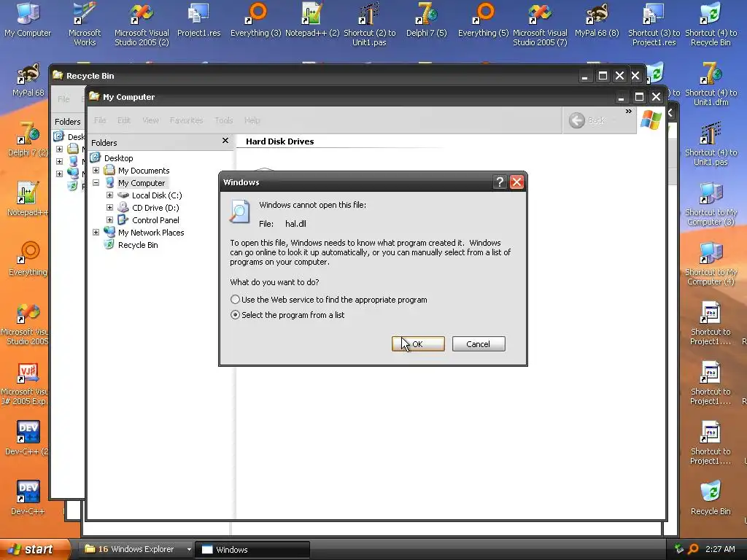Viewport: 747px width, 560px height.
Task: Open Tools menu in My Computer window
Action: click(223, 120)
